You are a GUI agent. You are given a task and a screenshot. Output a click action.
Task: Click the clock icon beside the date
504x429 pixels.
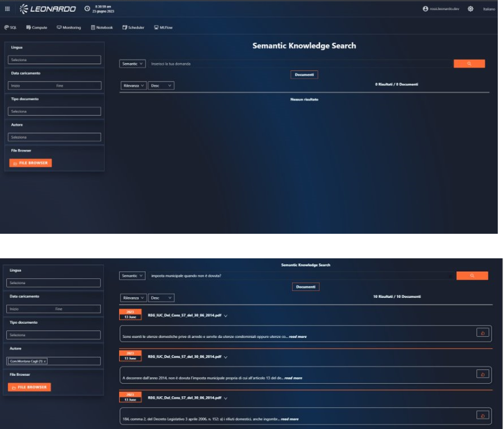click(x=87, y=9)
